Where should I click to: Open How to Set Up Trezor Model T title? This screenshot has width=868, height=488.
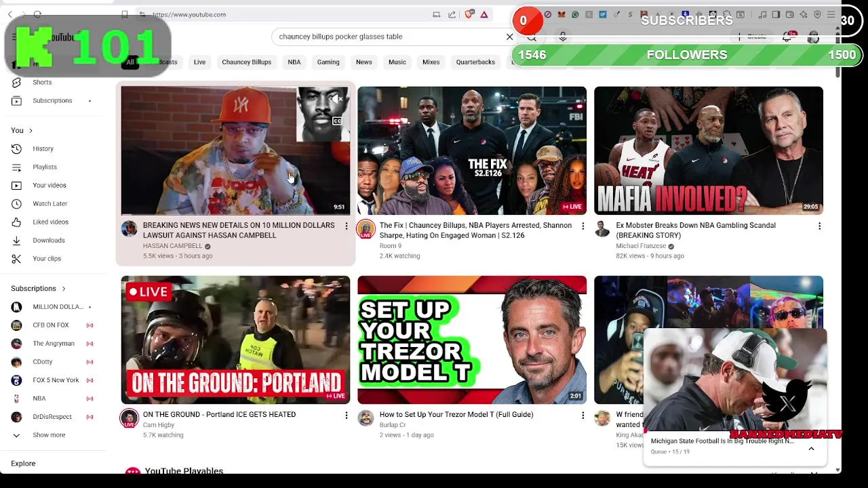point(456,415)
